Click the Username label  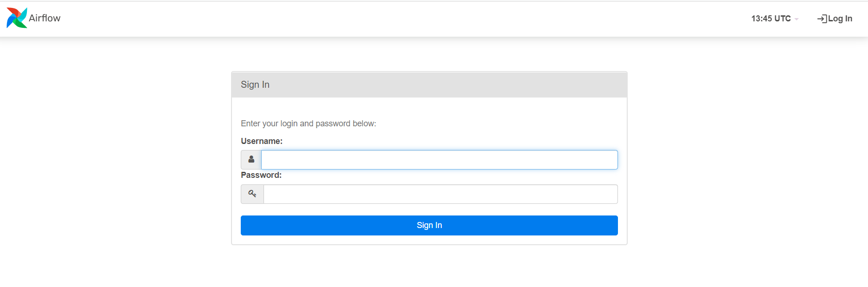[262, 141]
